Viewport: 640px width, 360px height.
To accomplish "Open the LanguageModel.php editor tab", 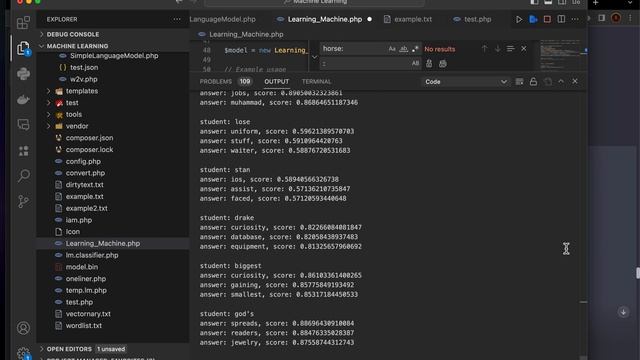I will click(223, 19).
